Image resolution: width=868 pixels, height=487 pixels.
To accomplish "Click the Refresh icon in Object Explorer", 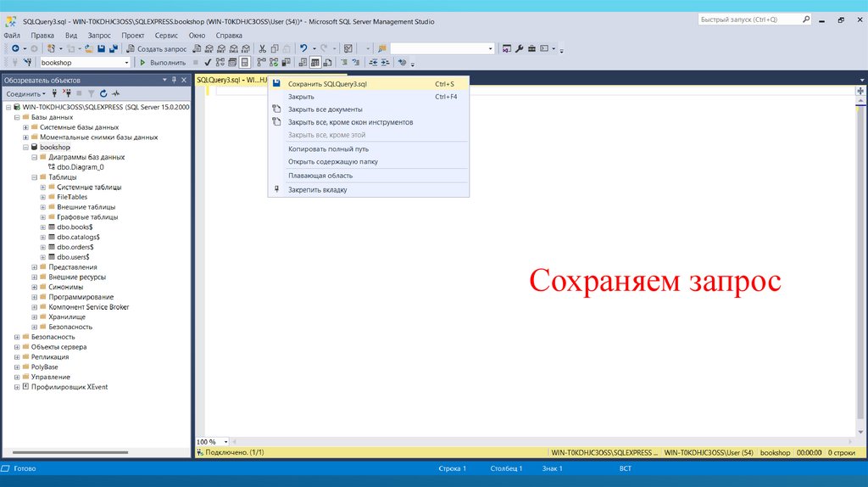I will point(103,93).
